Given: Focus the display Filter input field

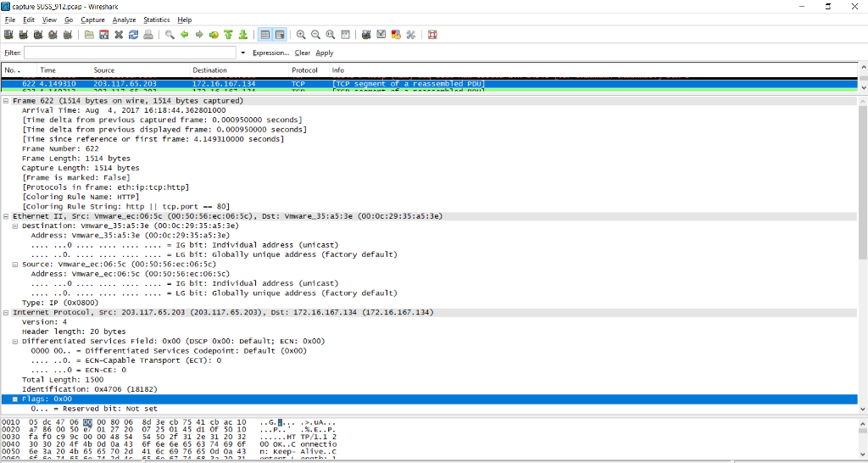Looking at the screenshot, I should click(130, 53).
